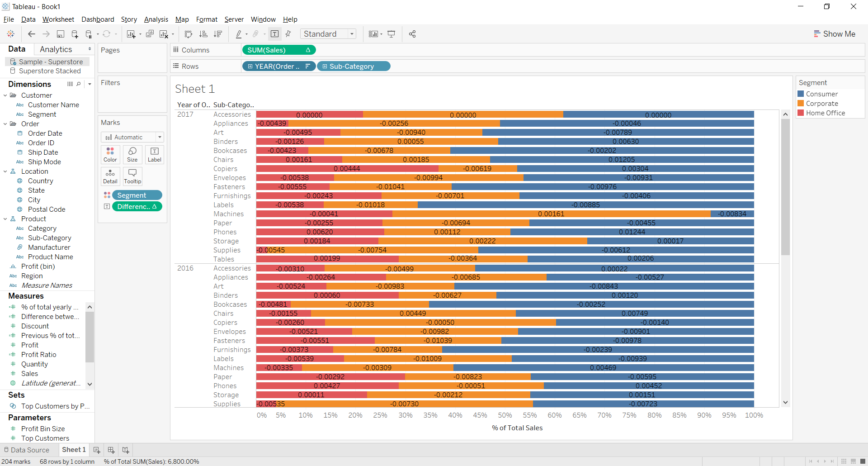This screenshot has height=466, width=868.
Task: Toggle the Show Mark Labels button
Action: [274, 33]
